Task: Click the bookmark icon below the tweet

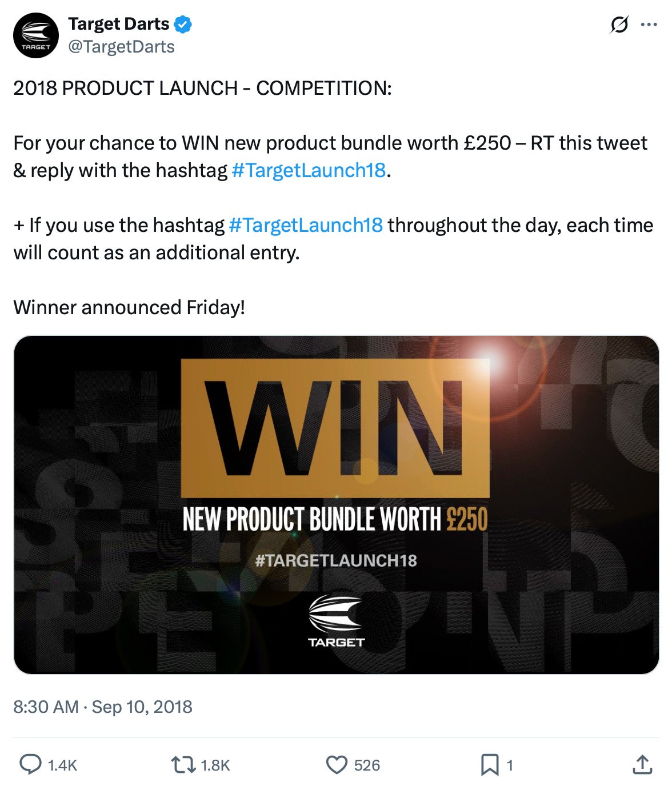Action: click(490, 766)
